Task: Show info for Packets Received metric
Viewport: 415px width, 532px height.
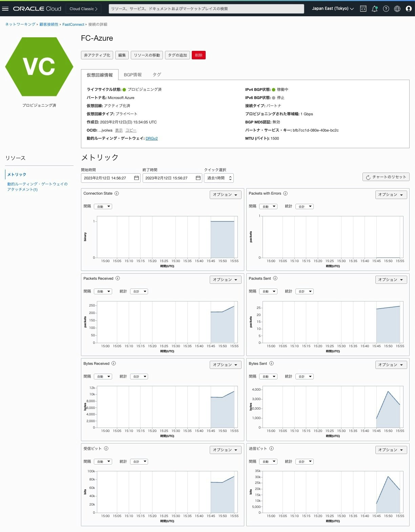Action: [118, 278]
